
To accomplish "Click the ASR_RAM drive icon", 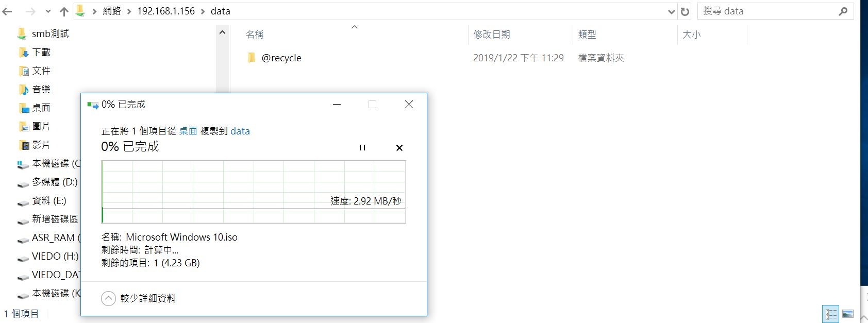I will [x=23, y=239].
